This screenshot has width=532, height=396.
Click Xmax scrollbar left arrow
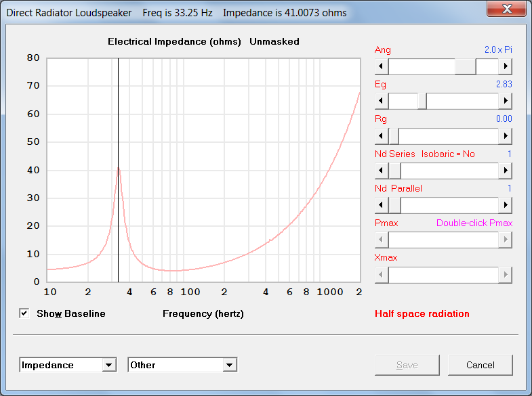point(382,275)
